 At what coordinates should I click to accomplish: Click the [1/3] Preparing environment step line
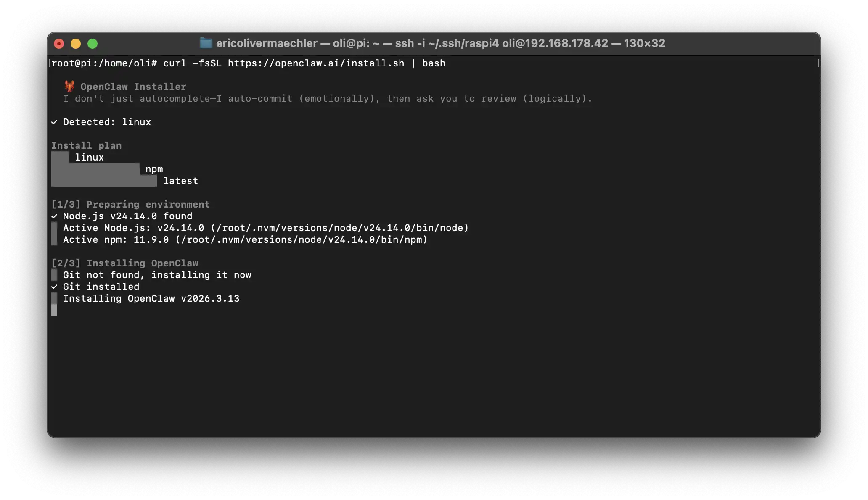tap(130, 205)
